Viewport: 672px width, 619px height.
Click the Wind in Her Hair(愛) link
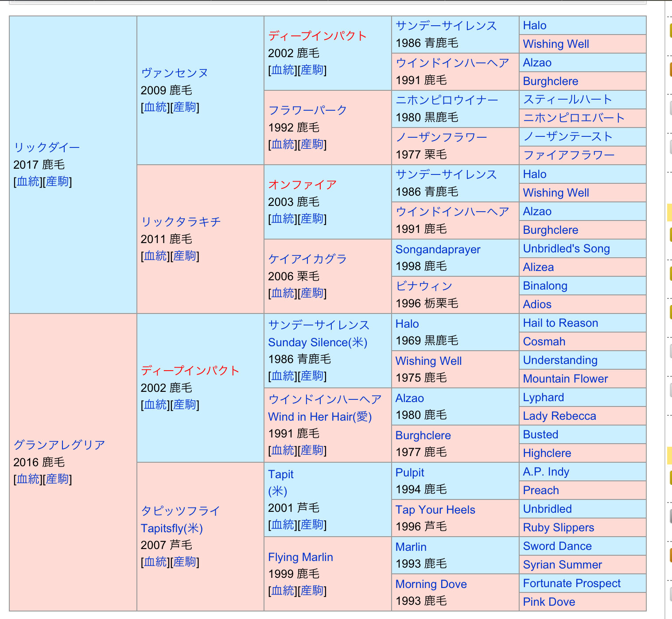320,417
